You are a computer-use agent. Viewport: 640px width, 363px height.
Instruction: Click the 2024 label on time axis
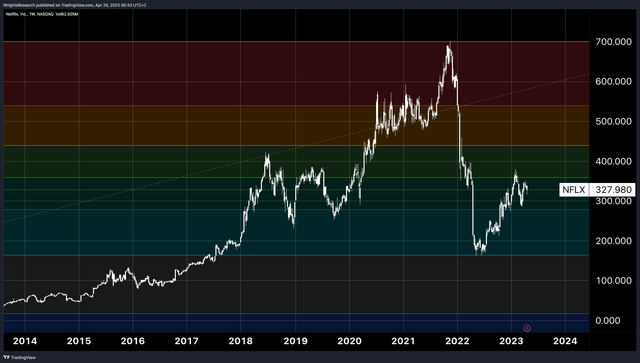pos(565,341)
